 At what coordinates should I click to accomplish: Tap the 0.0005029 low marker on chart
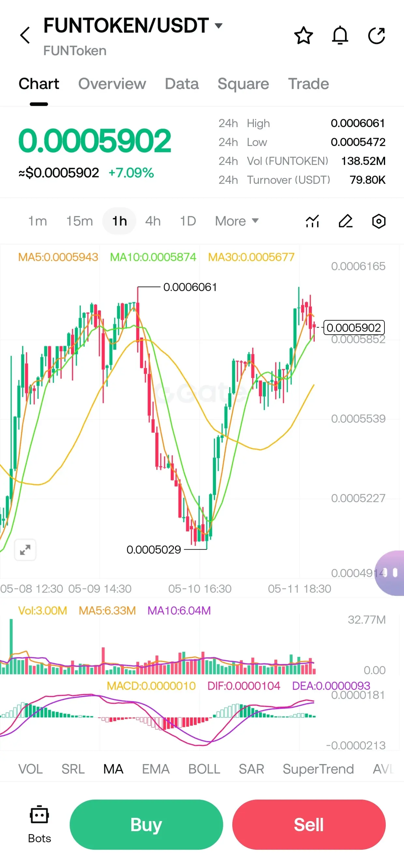click(x=154, y=550)
